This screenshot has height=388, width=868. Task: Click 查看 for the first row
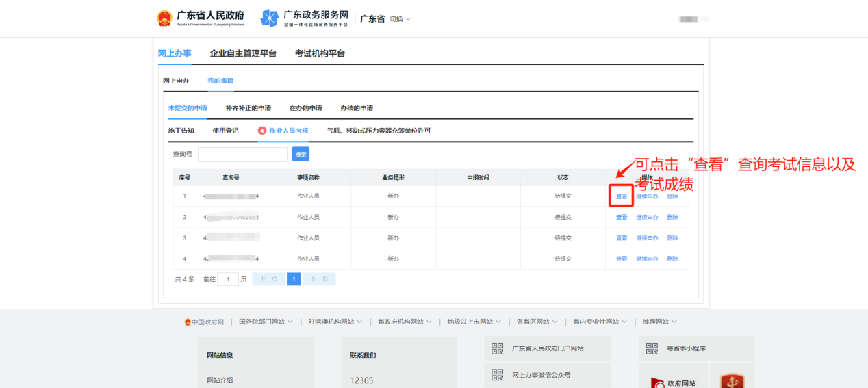[621, 196]
